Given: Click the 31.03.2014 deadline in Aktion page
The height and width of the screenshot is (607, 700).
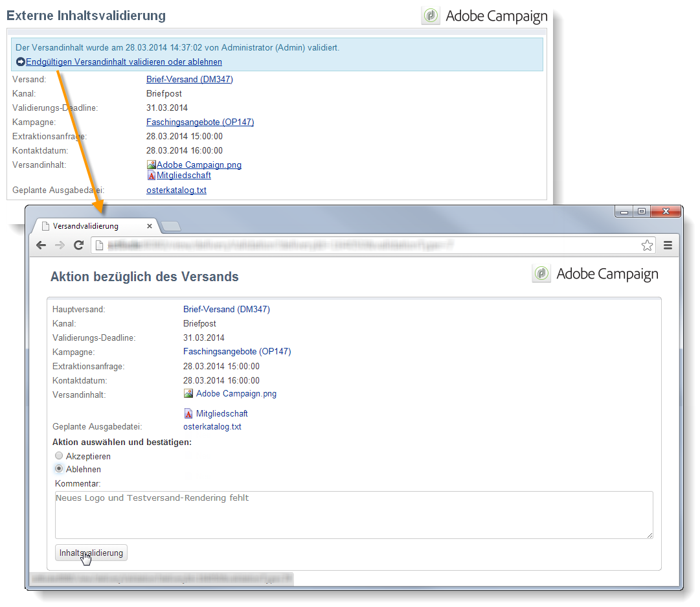Looking at the screenshot, I should tap(204, 338).
